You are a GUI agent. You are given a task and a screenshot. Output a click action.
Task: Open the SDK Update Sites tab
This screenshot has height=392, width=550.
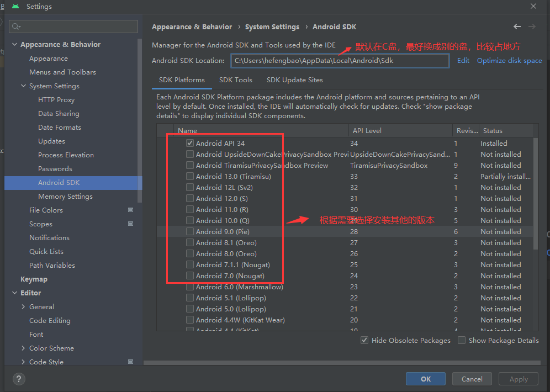click(294, 80)
